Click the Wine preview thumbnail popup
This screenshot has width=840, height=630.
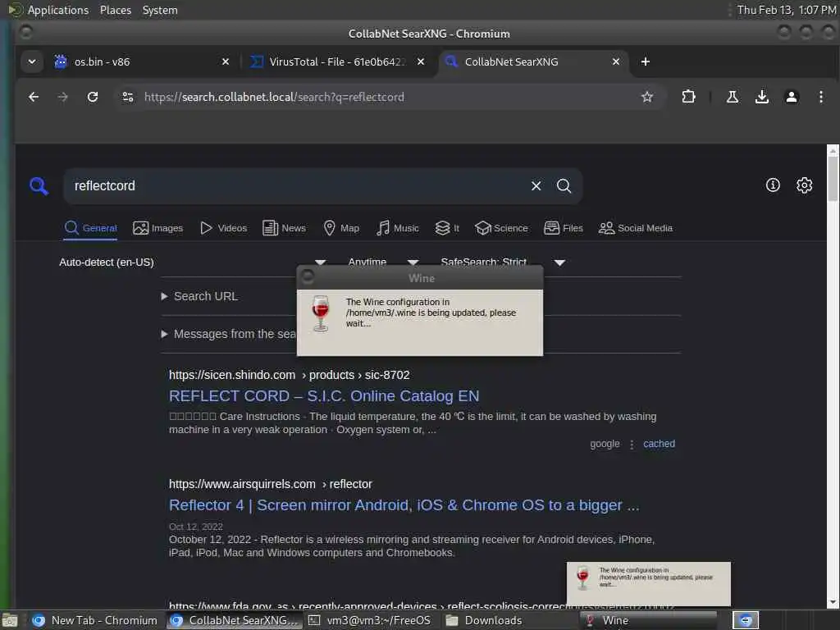(x=649, y=584)
